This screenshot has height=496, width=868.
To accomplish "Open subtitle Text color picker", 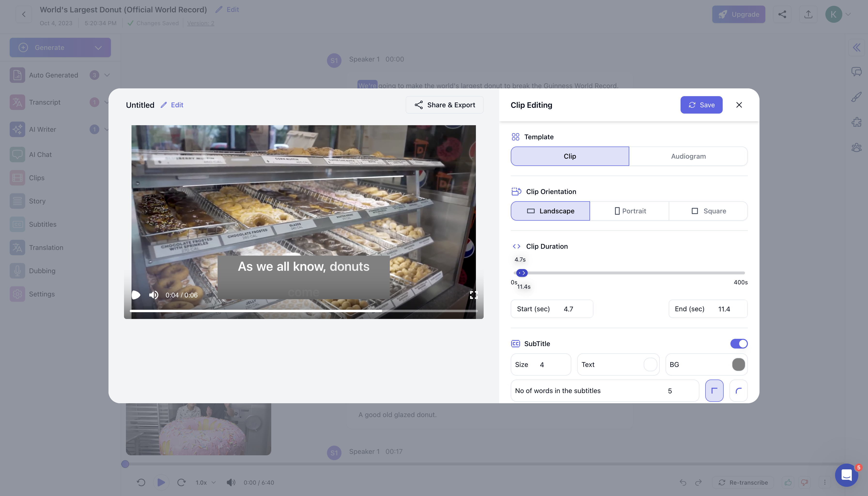I will pos(650,364).
